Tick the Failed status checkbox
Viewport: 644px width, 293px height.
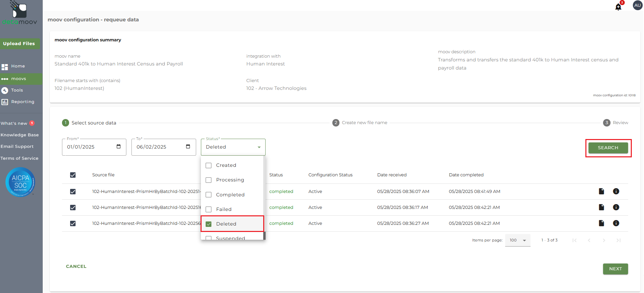[209, 209]
